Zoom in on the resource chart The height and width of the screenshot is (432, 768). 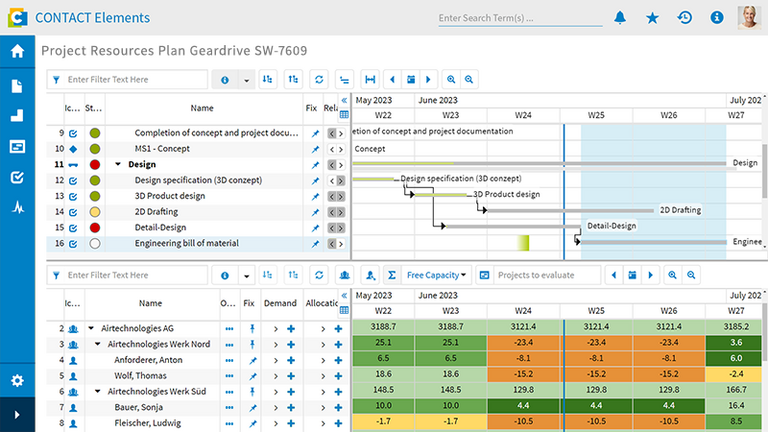coord(672,275)
